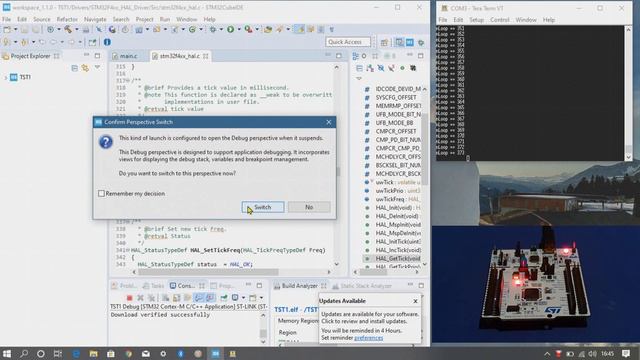
Task: Toggle Link with Editor in Project Explorer
Action: point(85,68)
